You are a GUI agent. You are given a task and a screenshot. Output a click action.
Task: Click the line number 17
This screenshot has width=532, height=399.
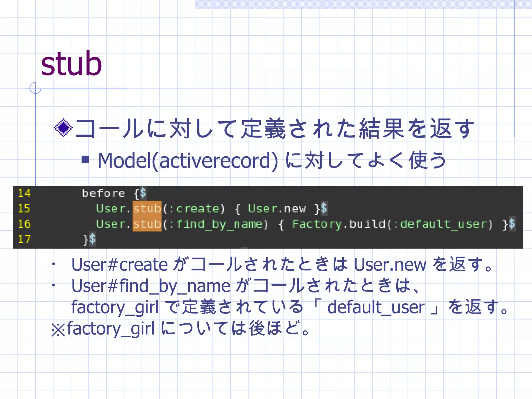point(24,239)
